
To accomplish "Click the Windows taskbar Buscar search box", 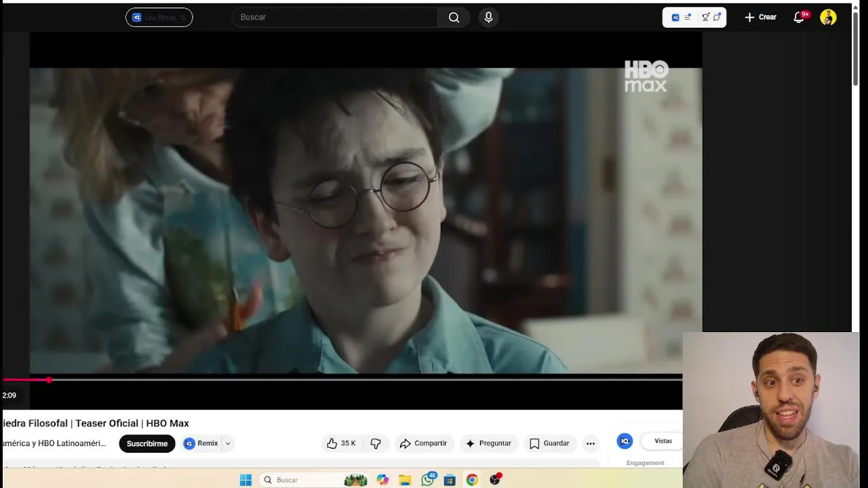I will coord(313,480).
